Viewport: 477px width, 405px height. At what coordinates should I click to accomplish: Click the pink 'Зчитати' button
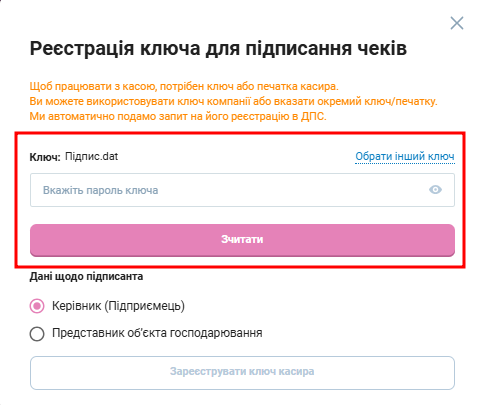point(242,240)
